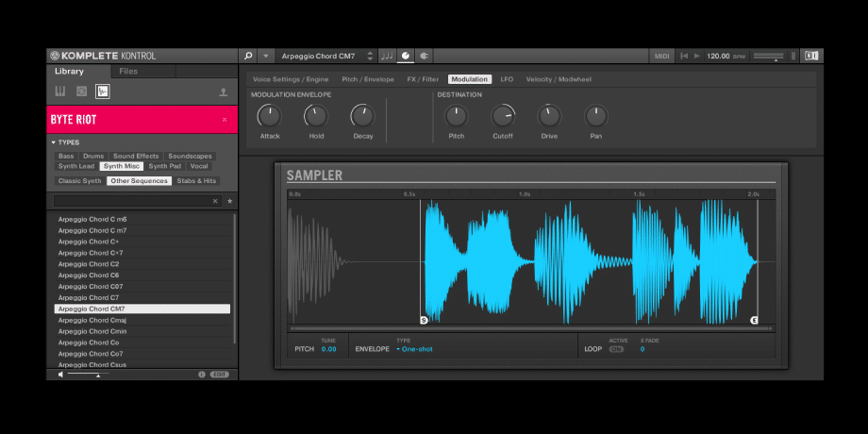
Task: Adjust the master volume slider in header
Action: coord(768,57)
